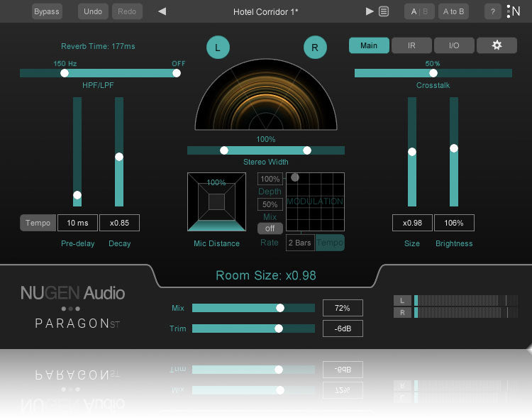Toggle pre-delay Tempo sync button
The width and height of the screenshot is (532, 420).
[38, 223]
